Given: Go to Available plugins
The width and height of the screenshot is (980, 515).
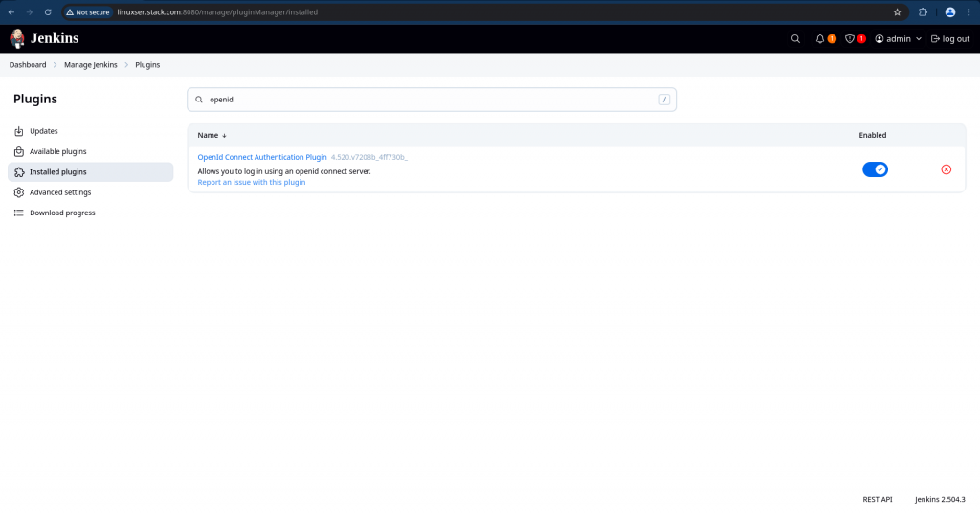Looking at the screenshot, I should pos(58,152).
